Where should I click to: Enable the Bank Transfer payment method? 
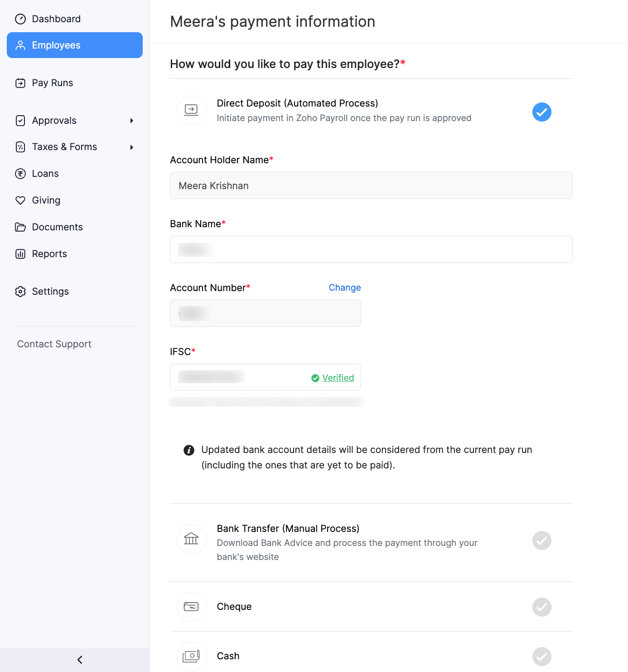point(541,541)
